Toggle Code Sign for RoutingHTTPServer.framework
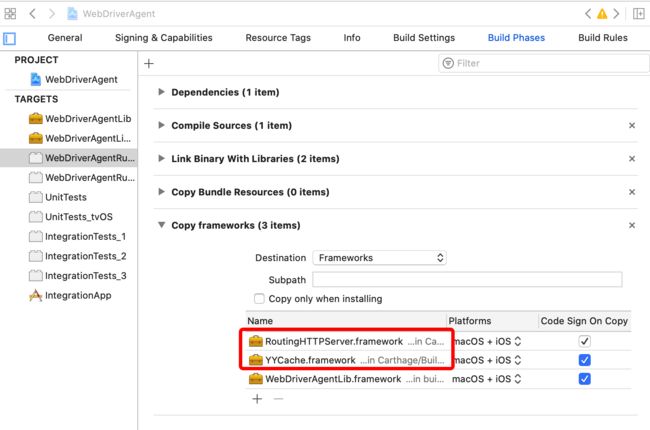The height and width of the screenshot is (430, 650). pyautogui.click(x=585, y=341)
